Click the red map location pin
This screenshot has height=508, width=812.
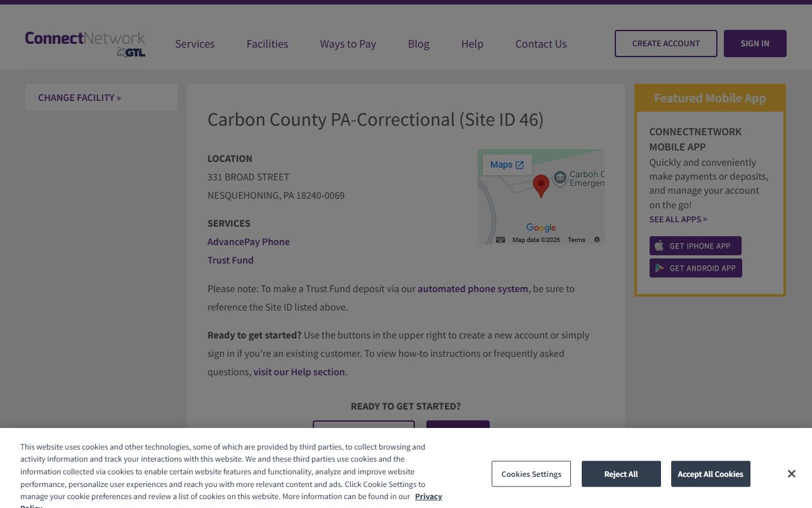(540, 185)
